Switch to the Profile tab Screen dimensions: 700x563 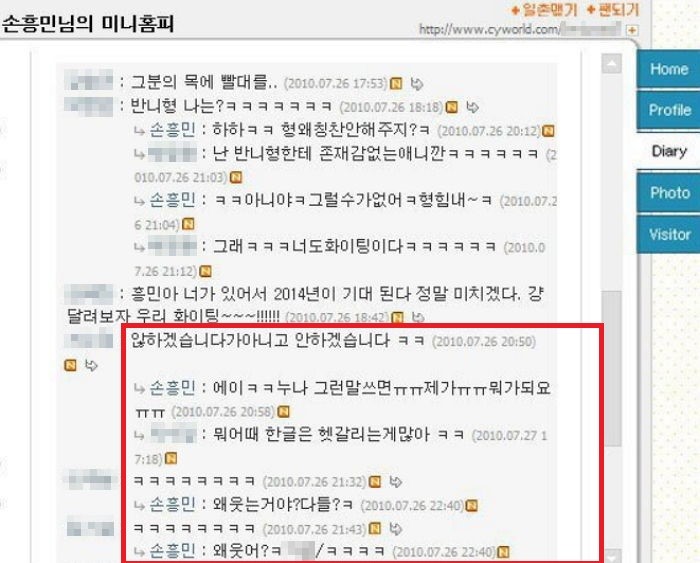668,110
